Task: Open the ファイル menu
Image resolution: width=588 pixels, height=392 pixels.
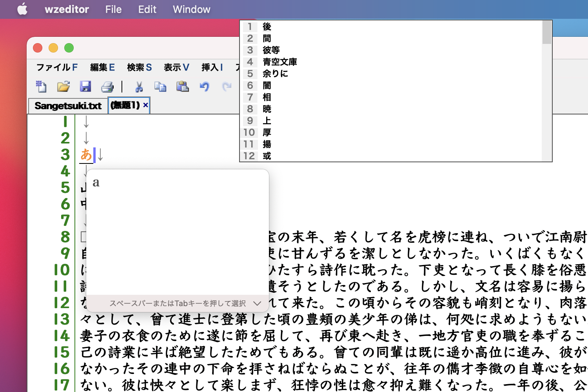Action: [x=56, y=67]
